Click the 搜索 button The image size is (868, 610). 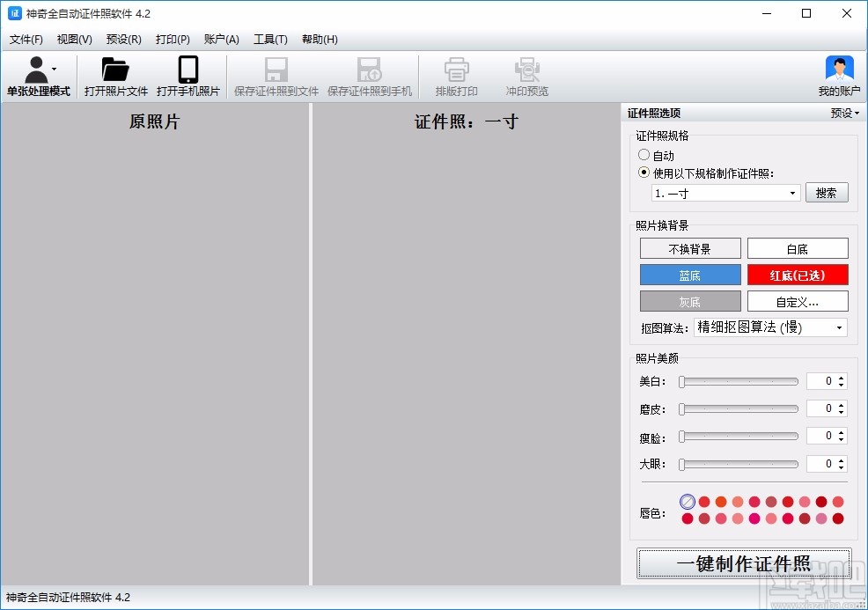[826, 194]
